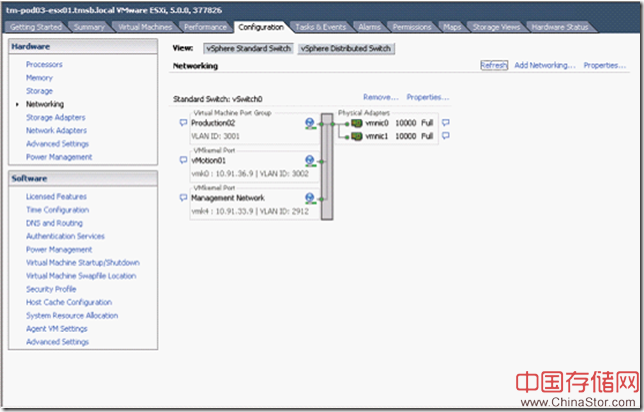Click the globe icon on Management Network row
This screenshot has height=412, width=644.
(x=310, y=198)
